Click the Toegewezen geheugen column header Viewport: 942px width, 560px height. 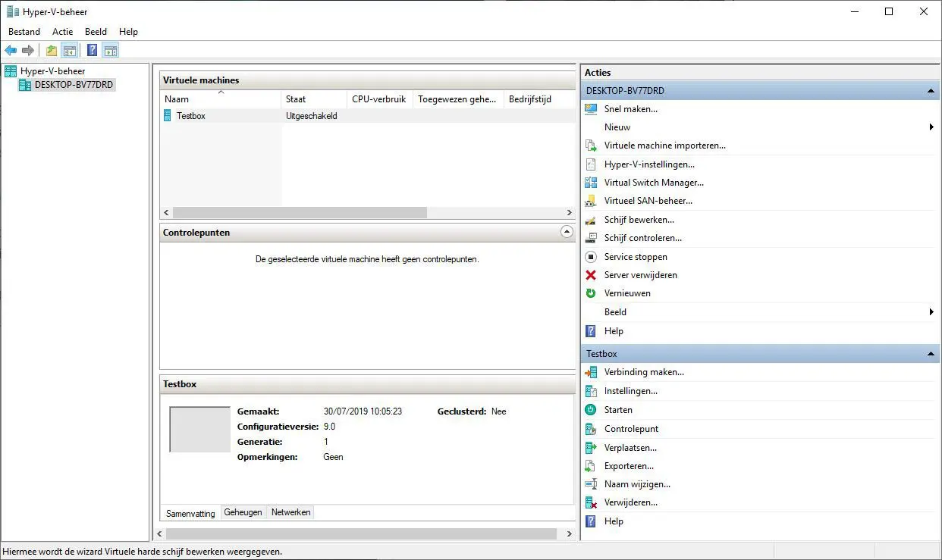pos(458,99)
